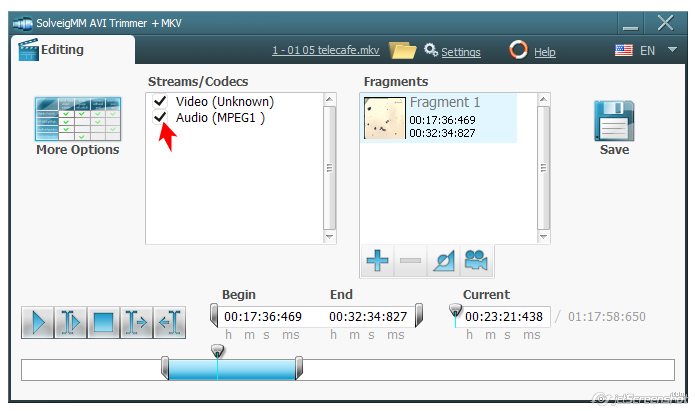Click the camera fragment preview icon

[476, 260]
